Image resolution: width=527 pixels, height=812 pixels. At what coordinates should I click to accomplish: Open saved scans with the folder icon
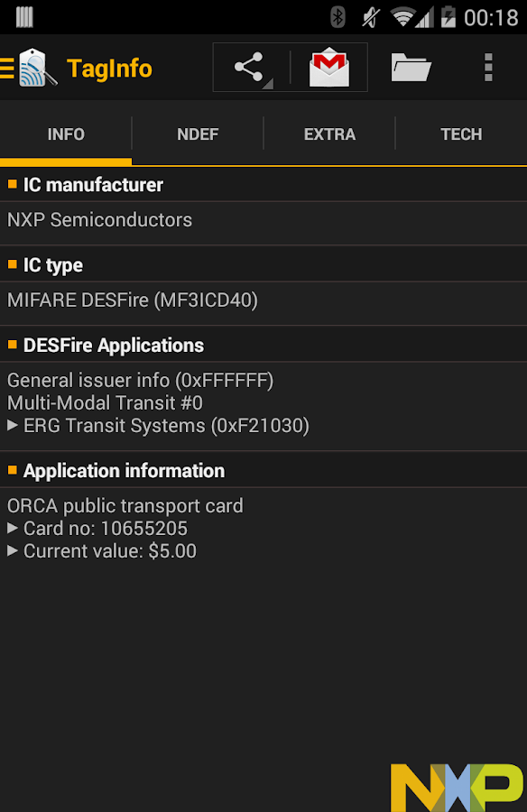click(x=410, y=67)
